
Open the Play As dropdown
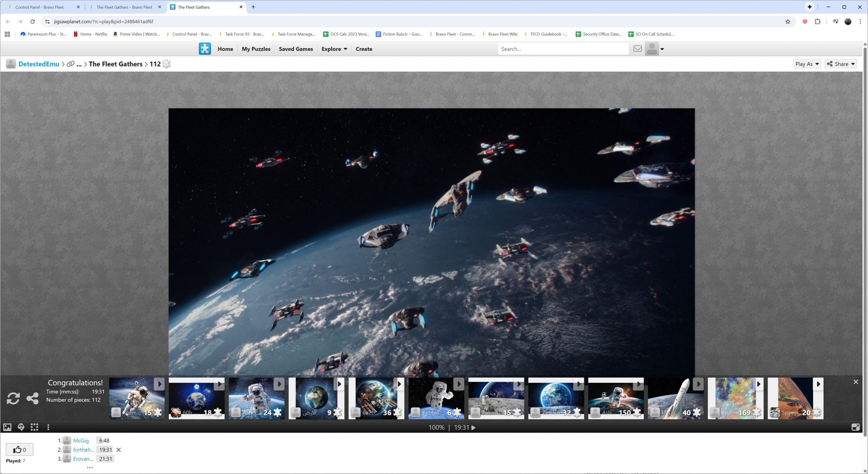[x=807, y=64]
